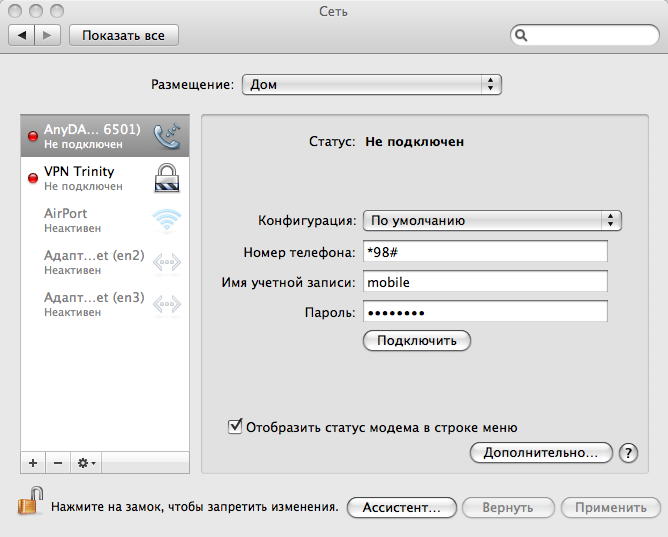Expand the Конфигурация dropdown

pyautogui.click(x=492, y=220)
